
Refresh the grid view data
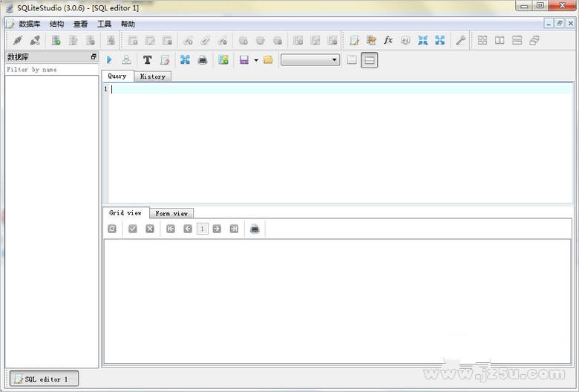[x=112, y=229]
